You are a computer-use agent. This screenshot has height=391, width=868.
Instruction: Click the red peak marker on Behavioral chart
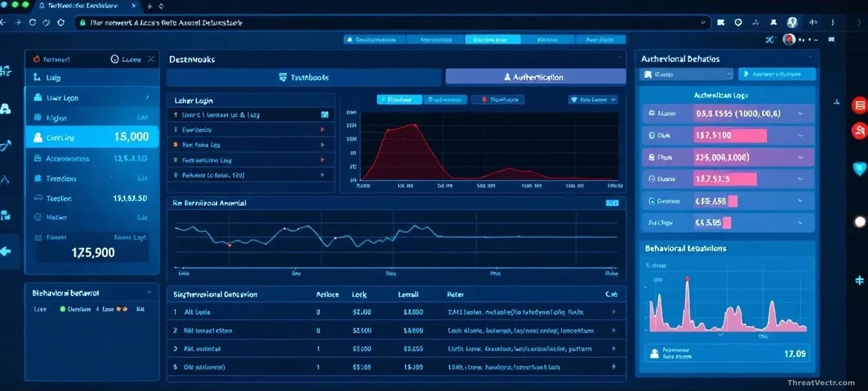click(687, 279)
